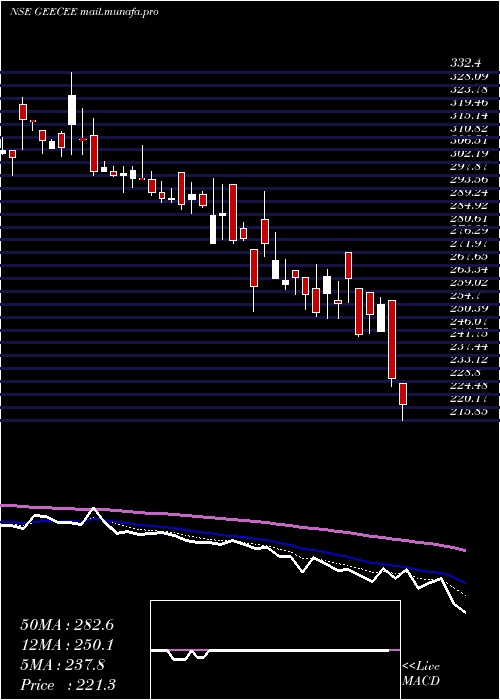This screenshot has height=700, width=500.
Task: Click the 315.14 price axis value
Action: pos(468,115)
